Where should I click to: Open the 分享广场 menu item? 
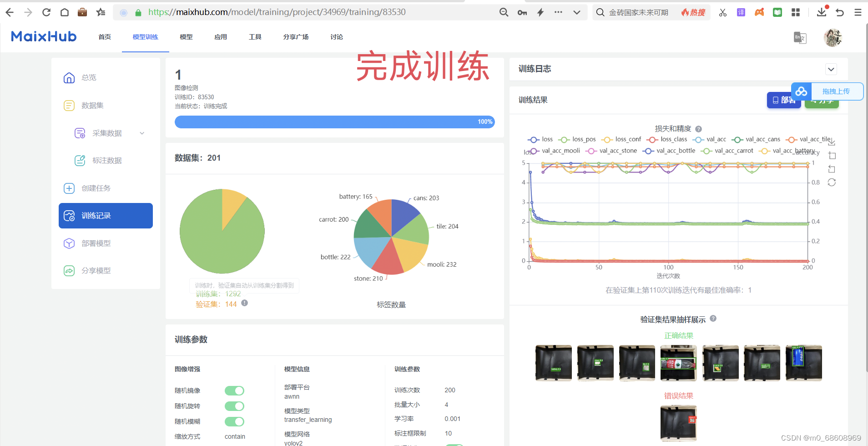[296, 37]
